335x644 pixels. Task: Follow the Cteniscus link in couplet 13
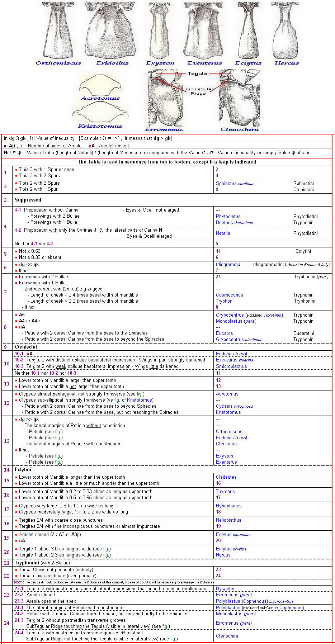226,444
